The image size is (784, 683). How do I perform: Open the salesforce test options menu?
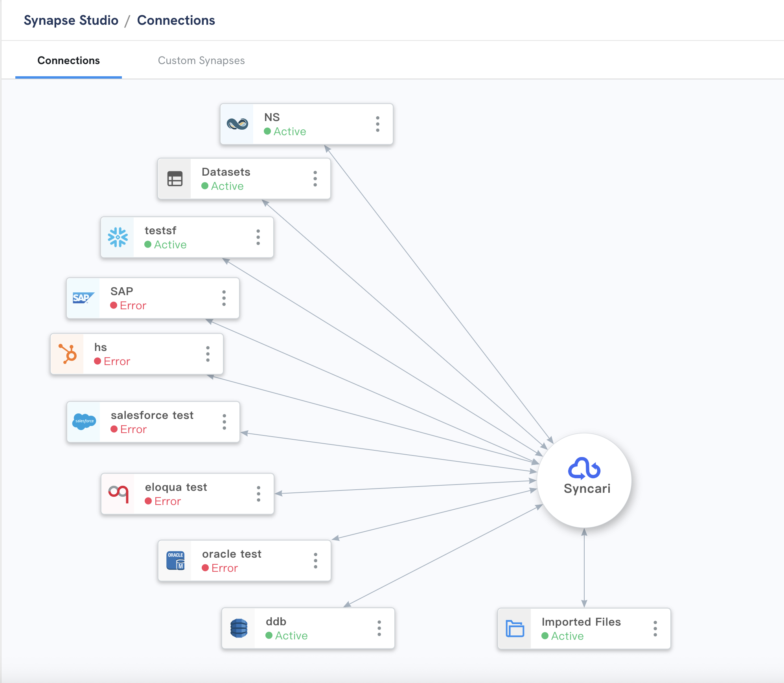[224, 422]
